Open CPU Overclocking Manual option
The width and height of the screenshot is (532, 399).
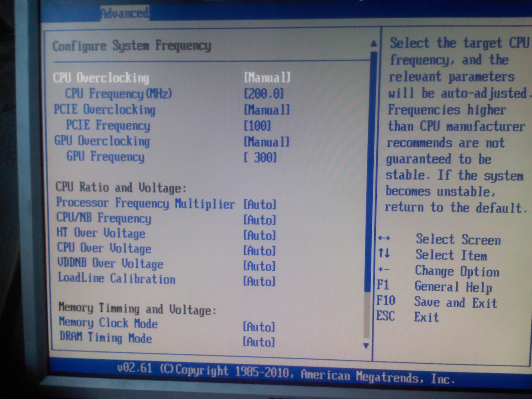[267, 77]
